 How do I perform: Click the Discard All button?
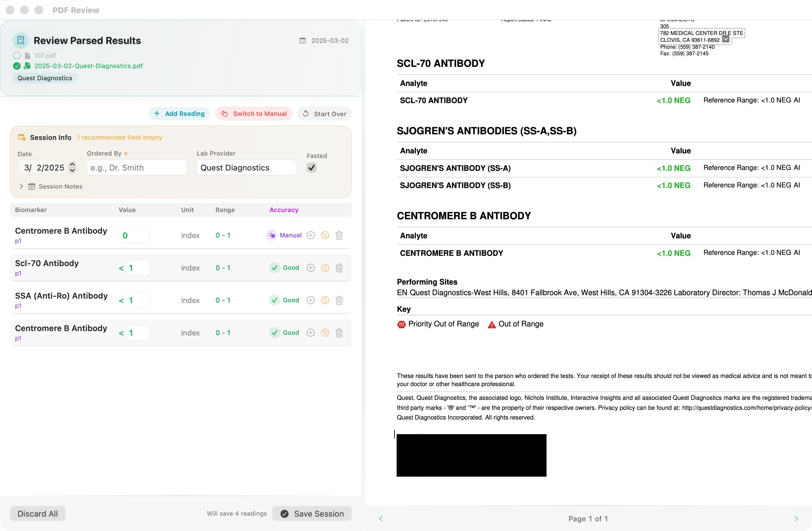[37, 513]
